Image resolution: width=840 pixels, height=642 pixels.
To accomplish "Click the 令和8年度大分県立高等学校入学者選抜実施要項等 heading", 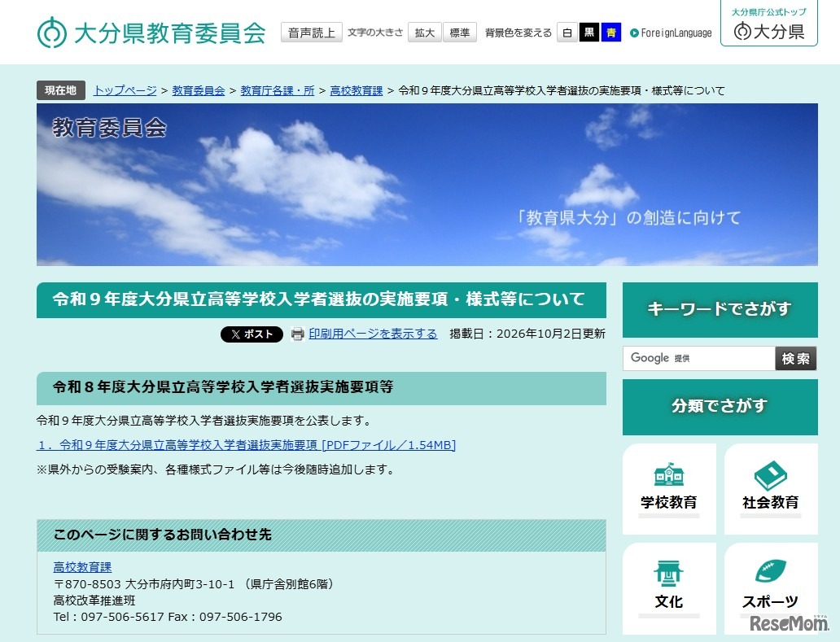I will [322, 387].
